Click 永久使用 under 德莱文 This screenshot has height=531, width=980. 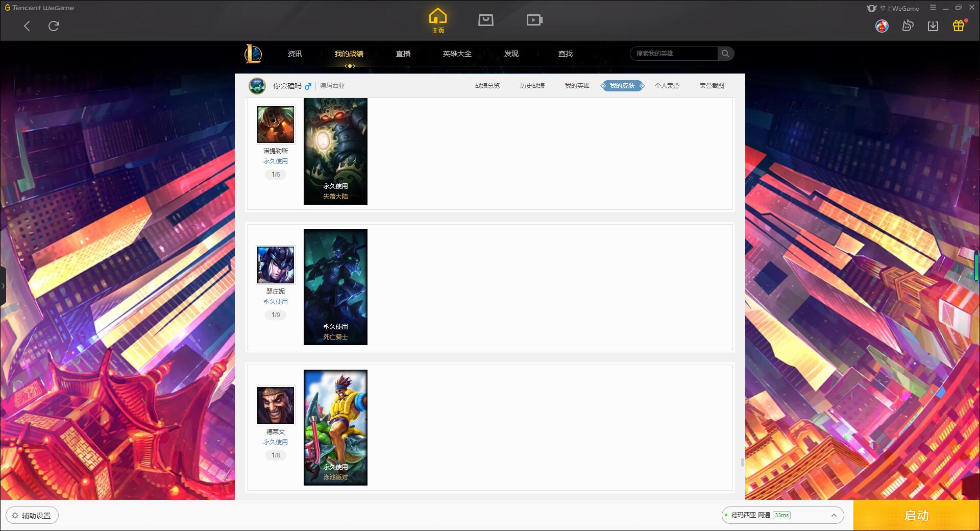pos(276,442)
